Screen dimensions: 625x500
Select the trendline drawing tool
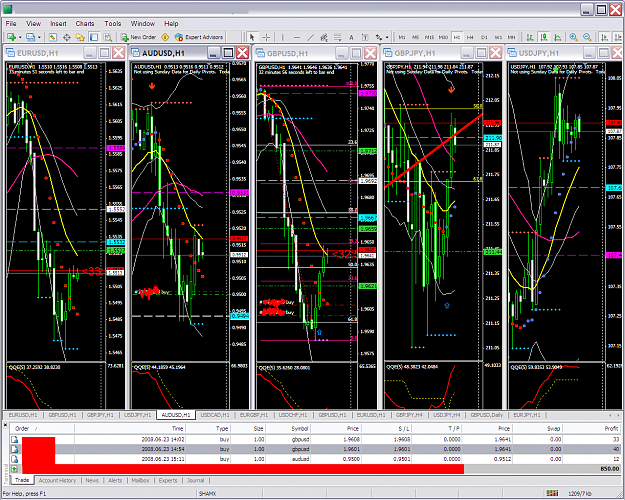[311, 37]
